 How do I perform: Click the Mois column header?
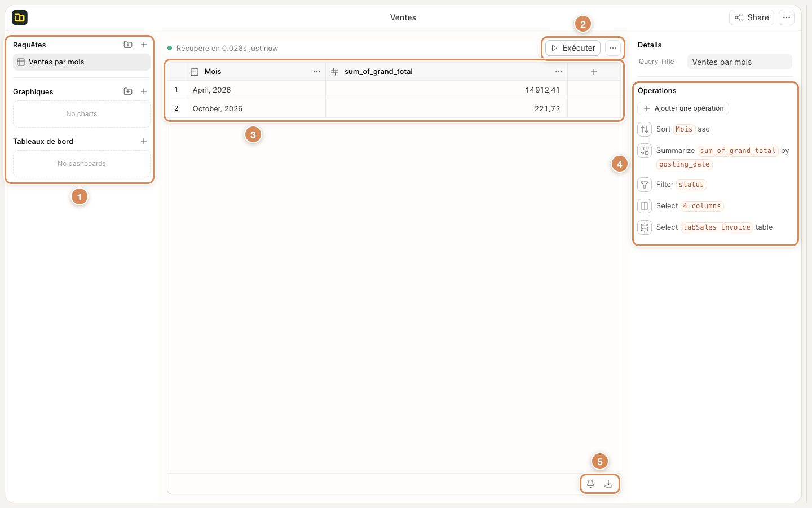tap(255, 72)
